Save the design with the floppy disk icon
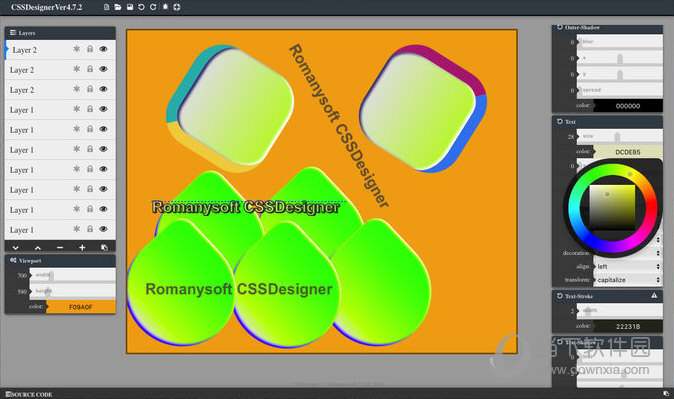The image size is (674, 399). pos(129,7)
